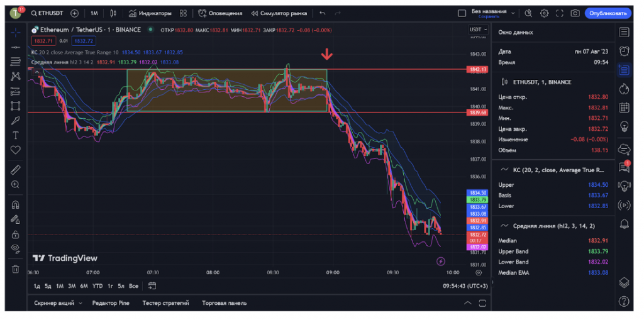644x320 pixels.
Task: Collapse the Средняя линия data window section
Action: pos(504,226)
